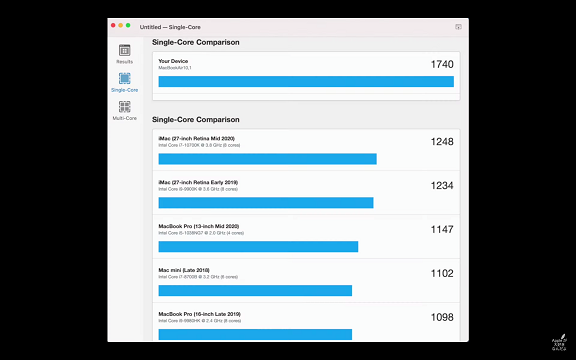Select 'MacBook Pro (13-inch Mid 2020)' entry
The height and width of the screenshot is (360, 576).
(x=199, y=226)
